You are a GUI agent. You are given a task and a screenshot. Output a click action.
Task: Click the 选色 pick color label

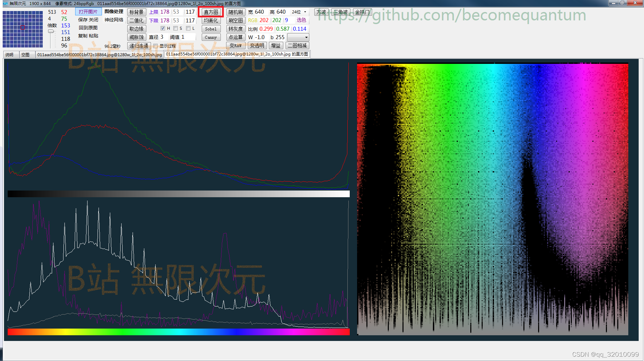click(x=301, y=20)
